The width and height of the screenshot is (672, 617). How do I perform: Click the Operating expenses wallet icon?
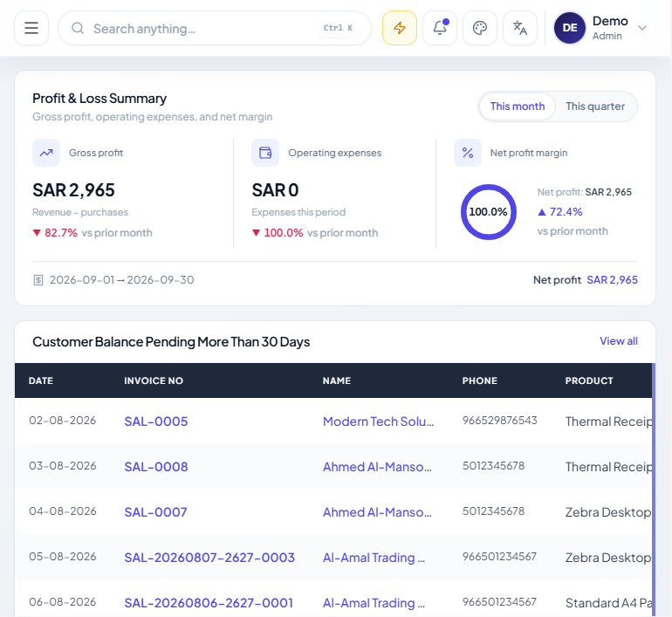pyautogui.click(x=265, y=153)
